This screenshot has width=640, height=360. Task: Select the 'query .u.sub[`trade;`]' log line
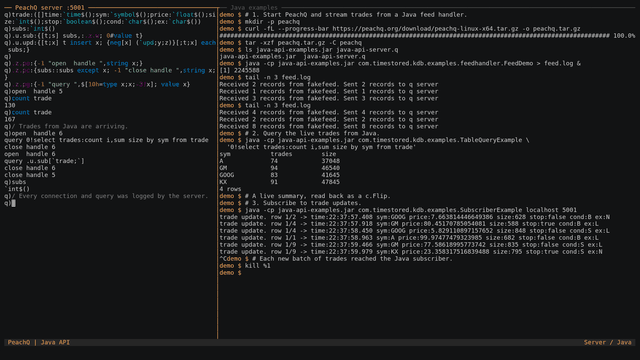(44, 161)
